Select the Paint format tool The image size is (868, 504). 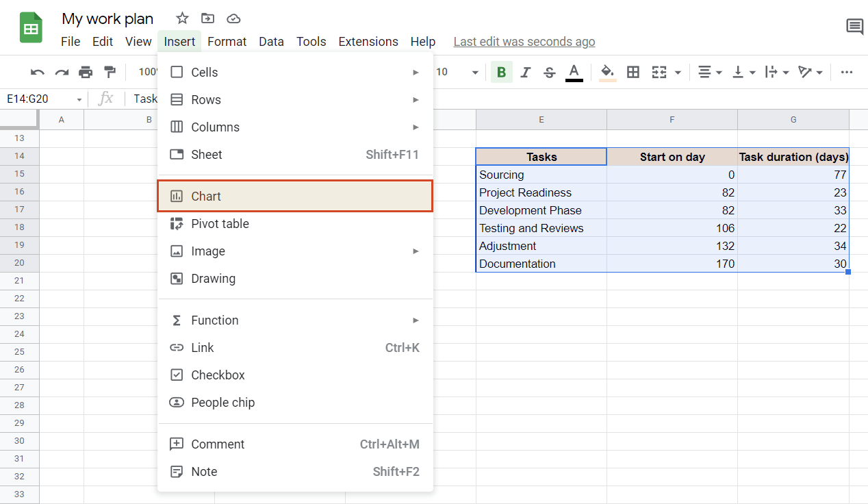coord(109,72)
